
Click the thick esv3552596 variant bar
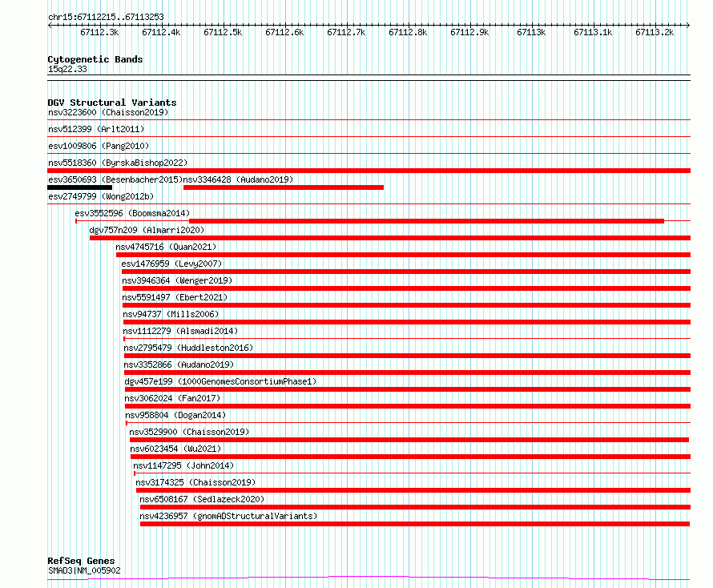click(x=426, y=221)
